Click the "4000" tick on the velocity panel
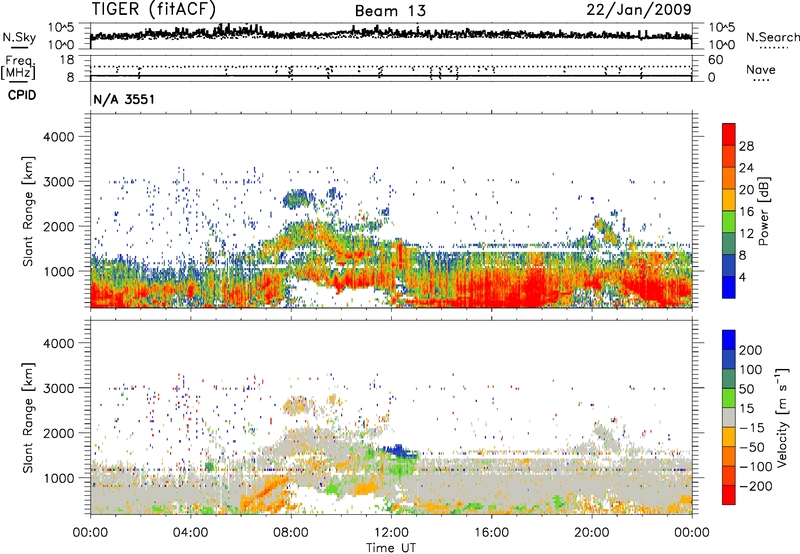 [58, 343]
